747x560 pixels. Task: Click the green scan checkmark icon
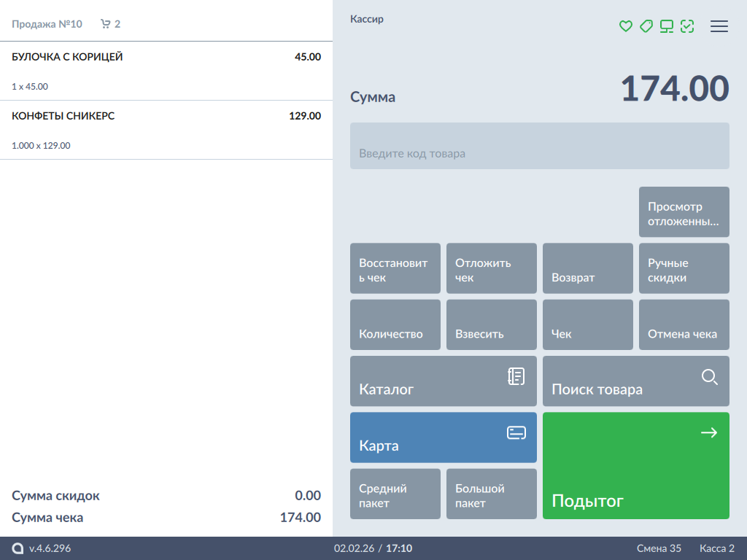tap(686, 26)
